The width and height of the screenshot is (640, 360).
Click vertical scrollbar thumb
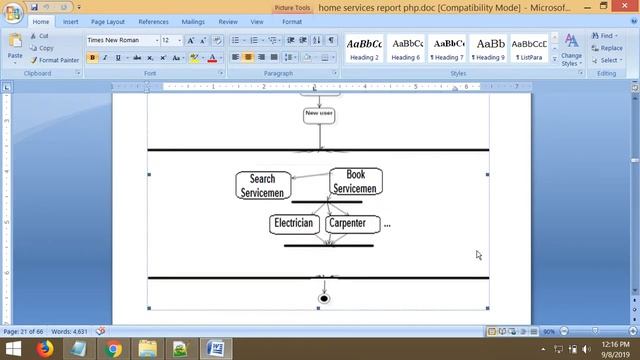(x=635, y=160)
